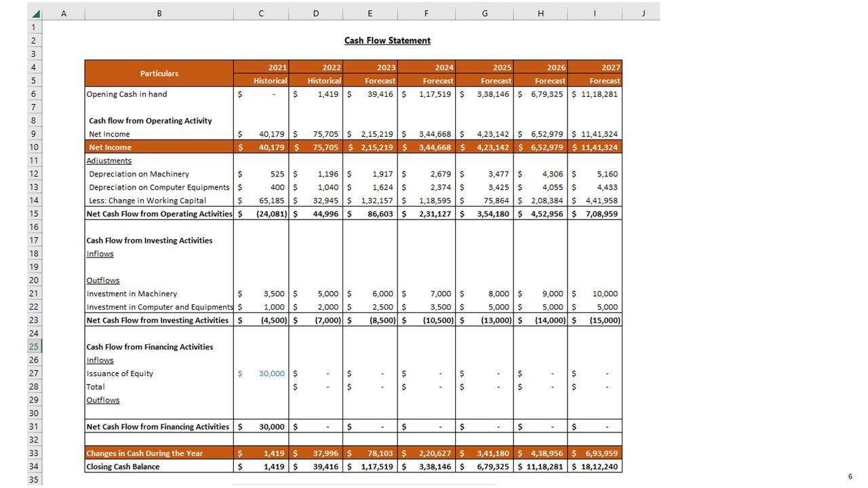Viewport: 868px width, 488px height.
Task: Click the Inflows label under Investing Activities
Action: pos(100,254)
